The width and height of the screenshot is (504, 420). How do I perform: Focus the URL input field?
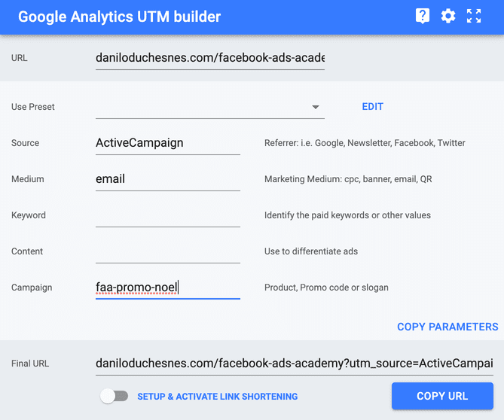(x=210, y=58)
